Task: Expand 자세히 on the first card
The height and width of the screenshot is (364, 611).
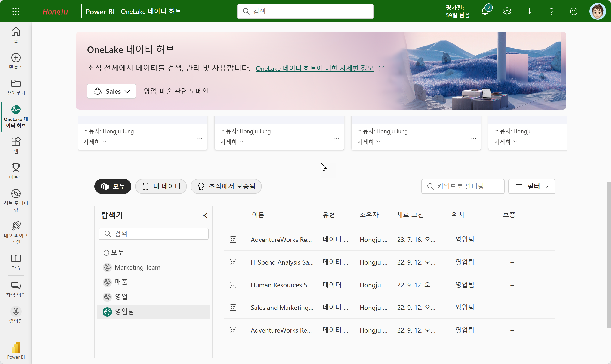Action: (x=95, y=142)
